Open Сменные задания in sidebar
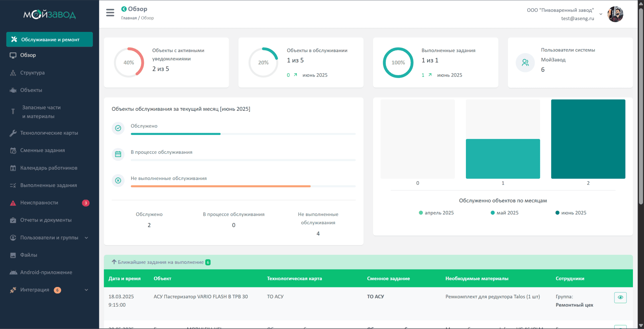The image size is (644, 329). coord(43,150)
